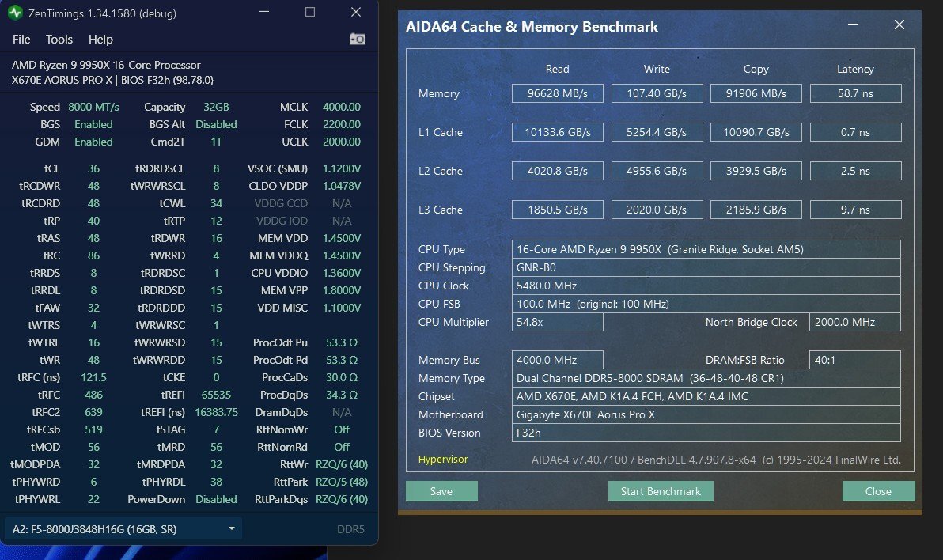
Task: Click the CPU Clock field 5480.0 MHz
Action: pyautogui.click(x=706, y=286)
